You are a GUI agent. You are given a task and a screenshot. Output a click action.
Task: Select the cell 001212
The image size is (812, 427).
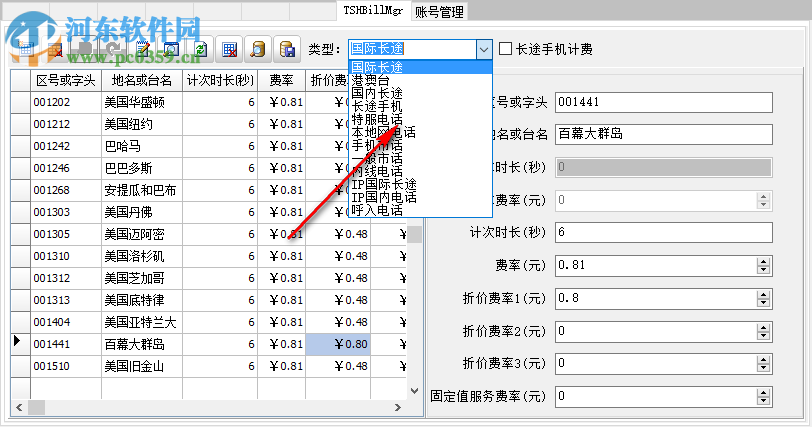pyautogui.click(x=66, y=124)
